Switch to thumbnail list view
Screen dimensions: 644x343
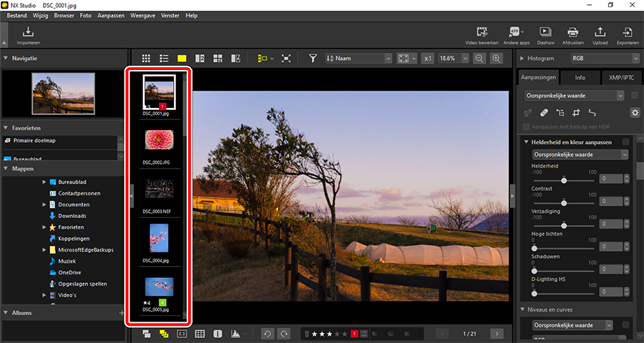[164, 59]
